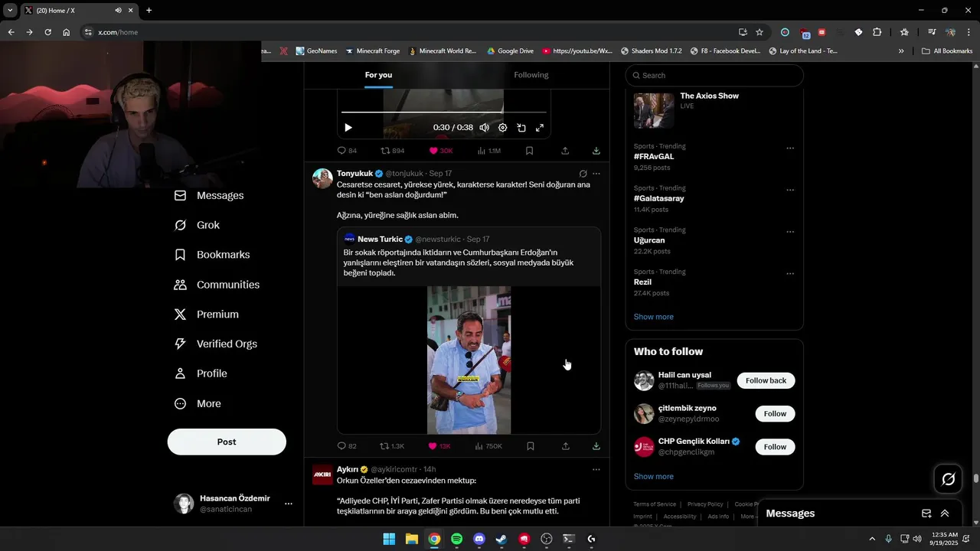
Task: Switch to the Following tab
Action: point(531,75)
